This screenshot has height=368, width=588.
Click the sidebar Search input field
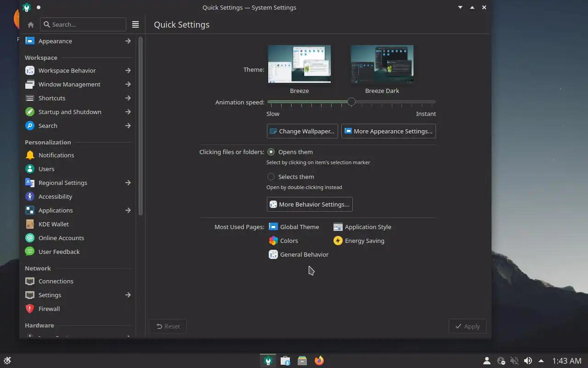[x=83, y=24]
